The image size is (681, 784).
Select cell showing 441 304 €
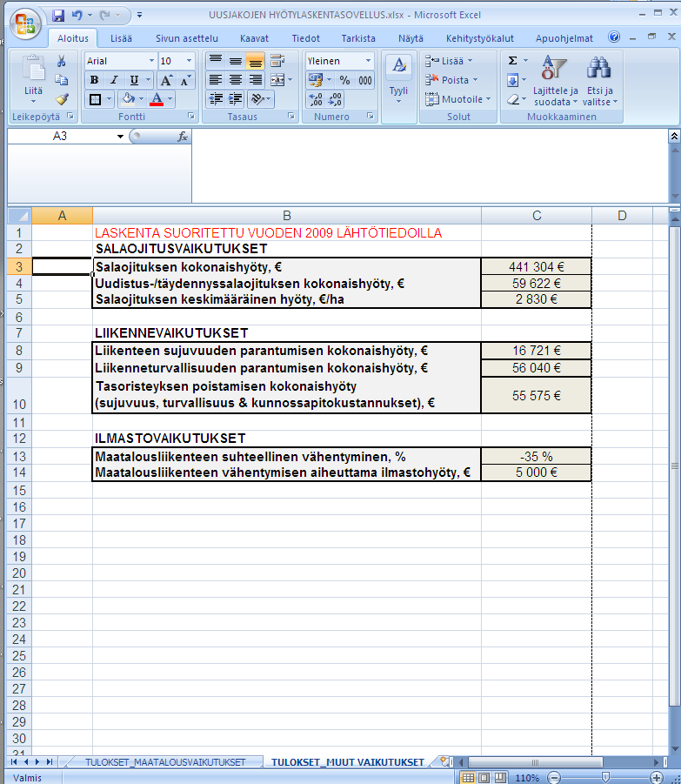(536, 266)
